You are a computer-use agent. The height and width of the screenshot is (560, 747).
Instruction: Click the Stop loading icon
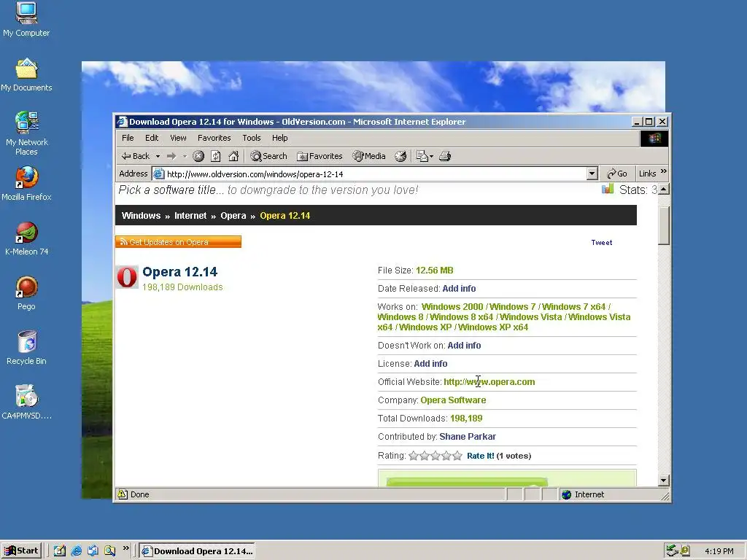coord(198,156)
